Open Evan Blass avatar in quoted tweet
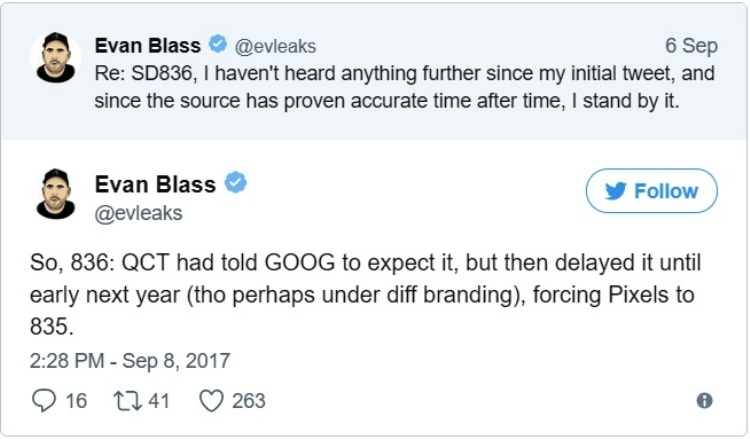This screenshot has height=439, width=750. (x=55, y=57)
